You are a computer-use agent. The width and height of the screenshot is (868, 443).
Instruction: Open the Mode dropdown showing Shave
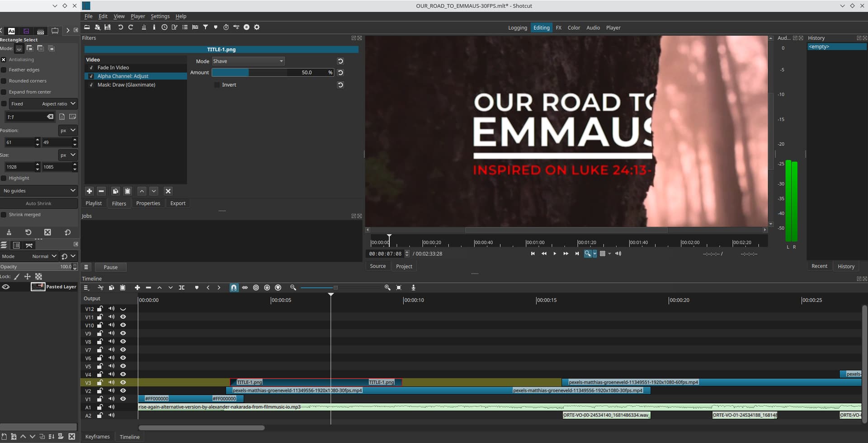(249, 61)
